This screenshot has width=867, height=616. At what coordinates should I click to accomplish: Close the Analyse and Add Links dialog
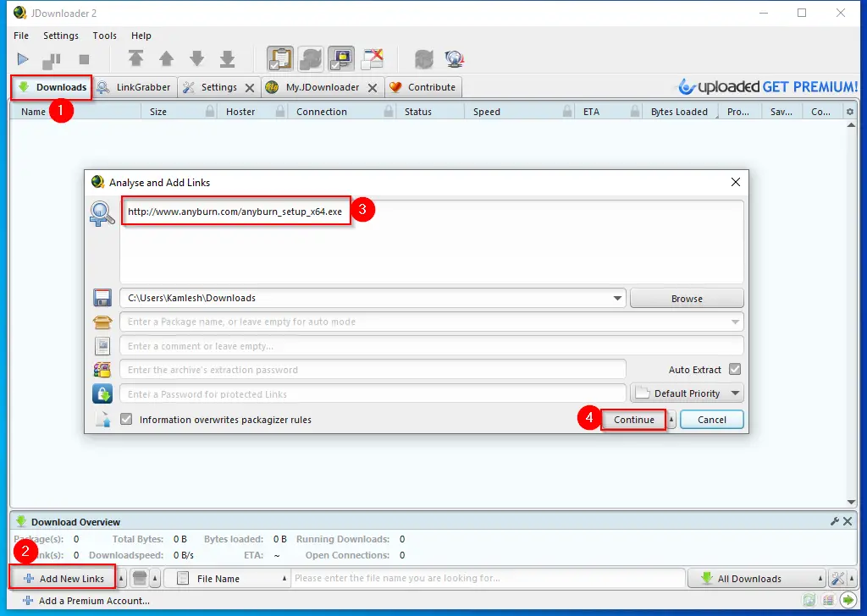(736, 182)
